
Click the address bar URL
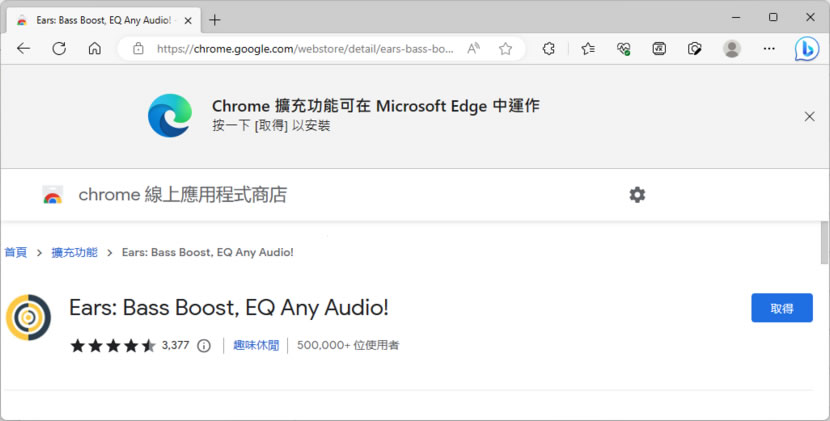coord(305,49)
